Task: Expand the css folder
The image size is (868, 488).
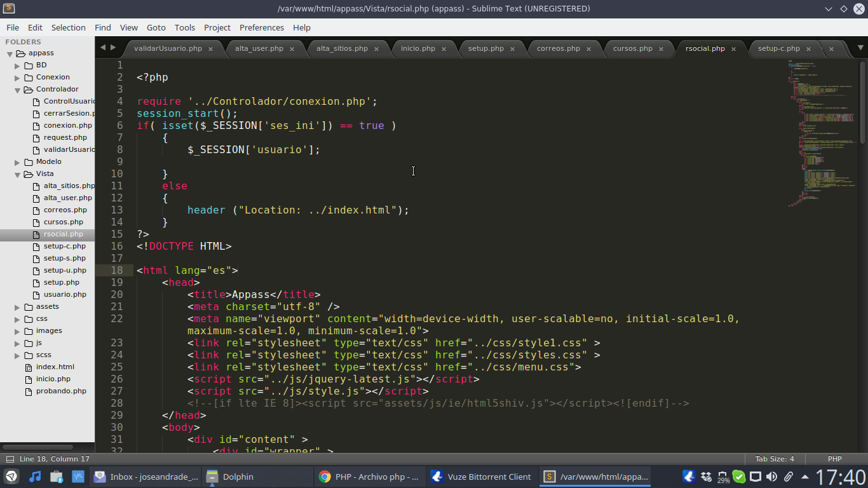Action: click(18, 319)
